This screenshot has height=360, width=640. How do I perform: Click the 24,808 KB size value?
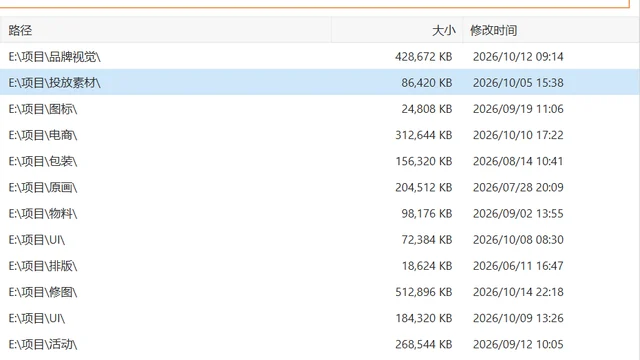pyautogui.click(x=427, y=109)
